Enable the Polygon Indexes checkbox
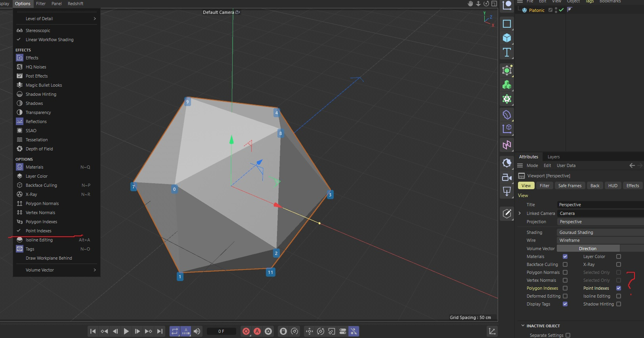The height and width of the screenshot is (338, 644). (x=565, y=288)
